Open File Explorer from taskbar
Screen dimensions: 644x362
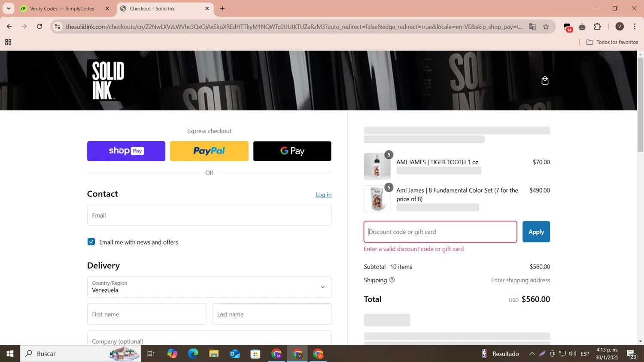214,354
